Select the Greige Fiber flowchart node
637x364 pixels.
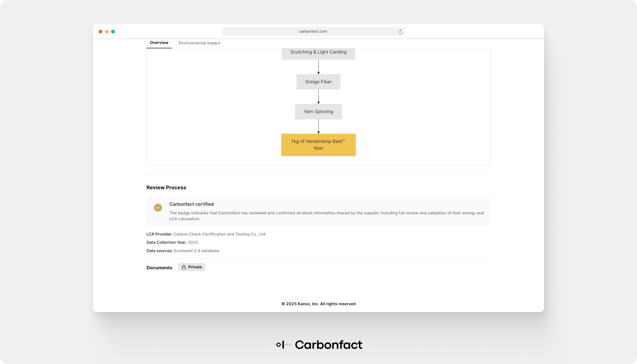[x=318, y=82]
